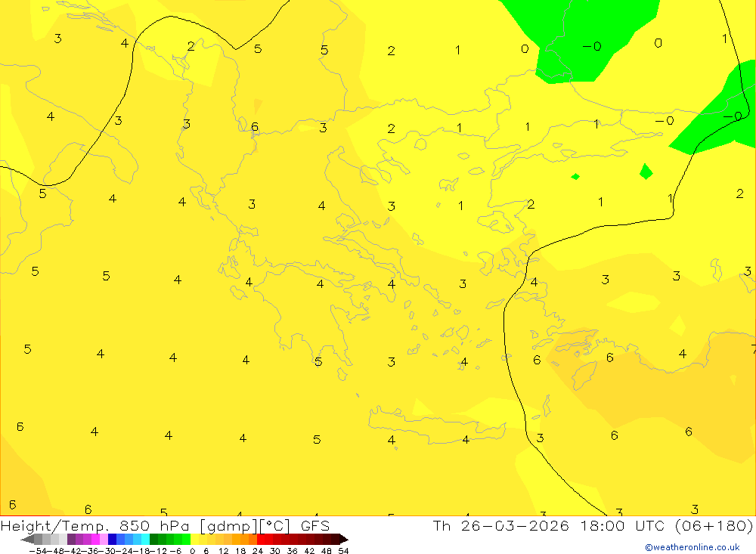Image resolution: width=756 pixels, height=554 pixels.
Task: Click the "850 hPa" level label
Action: (x=154, y=525)
